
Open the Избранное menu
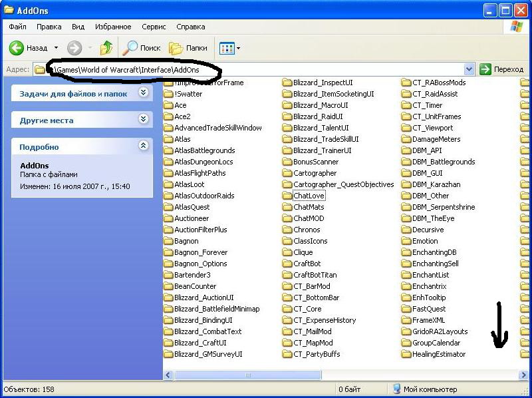point(113,27)
